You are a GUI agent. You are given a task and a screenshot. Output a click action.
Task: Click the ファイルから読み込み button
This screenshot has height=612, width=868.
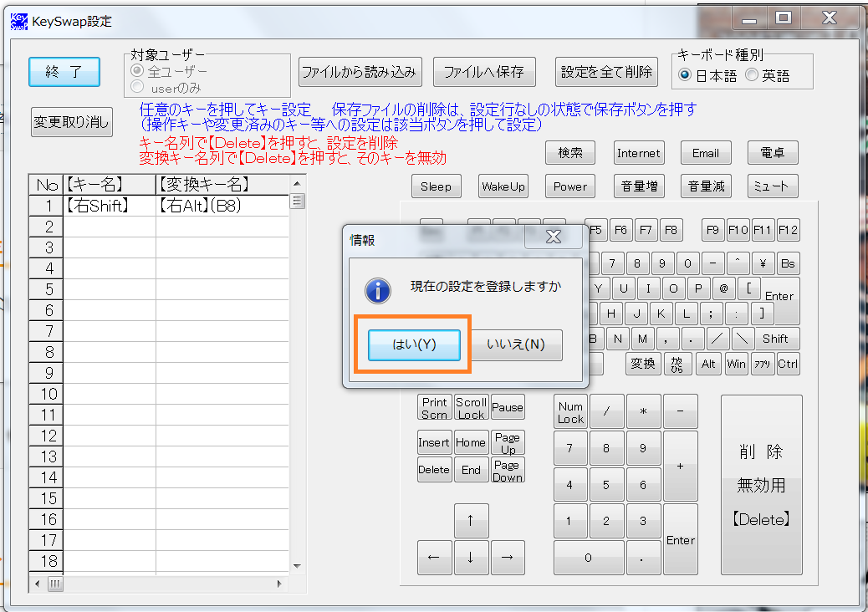[x=359, y=72]
